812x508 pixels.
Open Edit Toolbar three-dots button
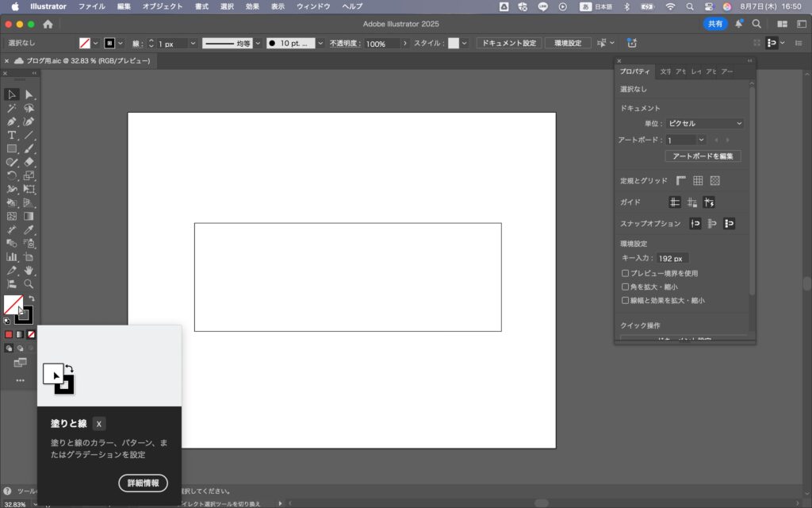coord(20,380)
